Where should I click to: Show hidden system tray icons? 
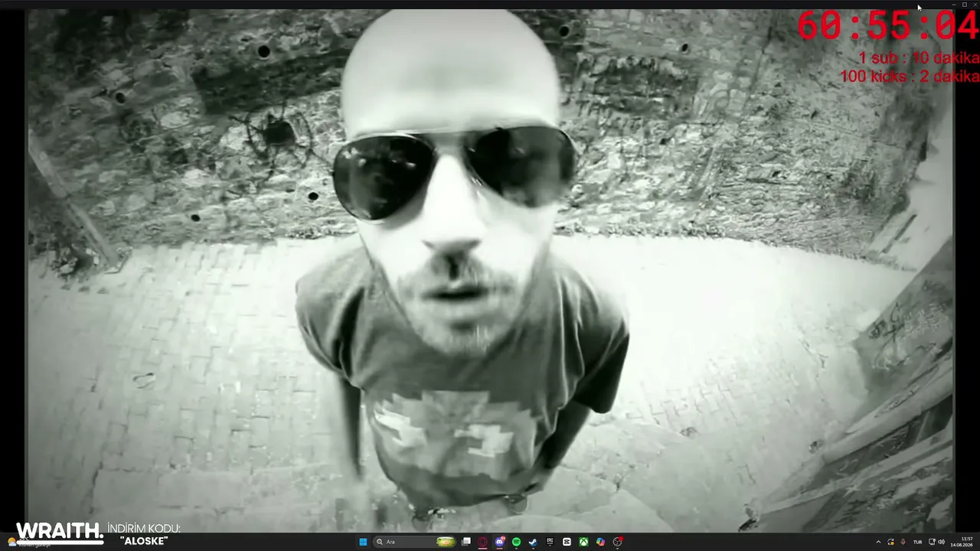[878, 542]
